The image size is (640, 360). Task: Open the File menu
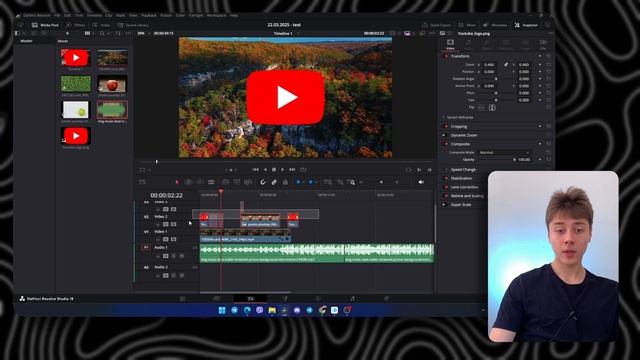[x=57, y=16]
